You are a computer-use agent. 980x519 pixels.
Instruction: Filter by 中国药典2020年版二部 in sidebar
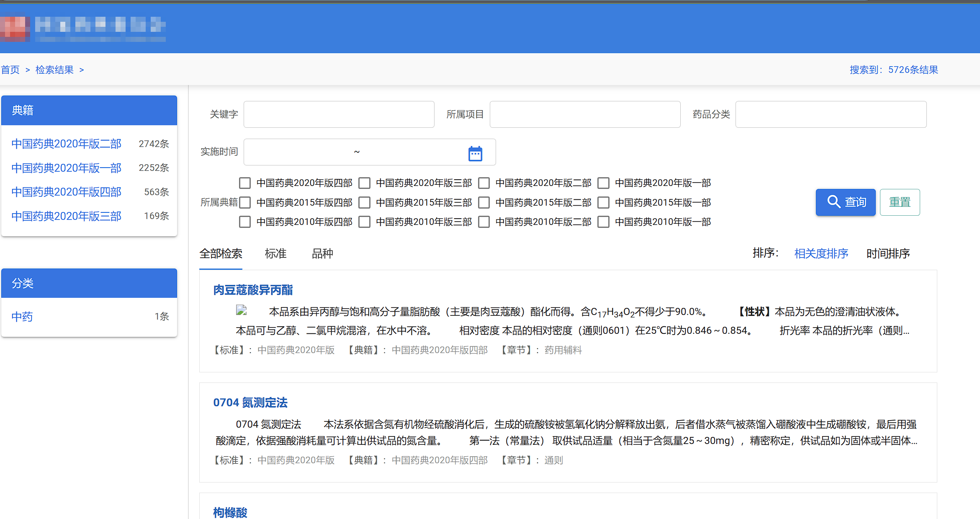point(66,144)
